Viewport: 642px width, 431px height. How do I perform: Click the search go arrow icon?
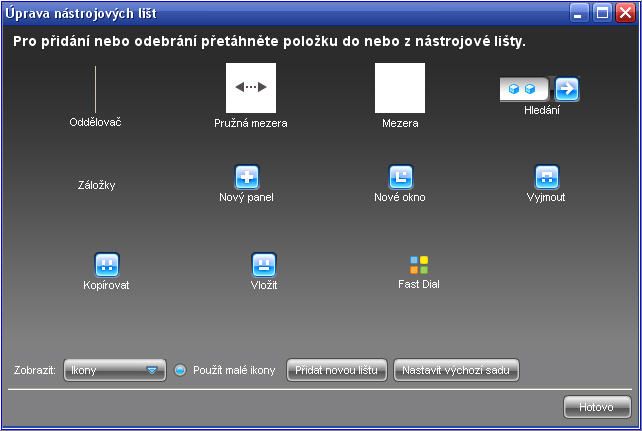[x=567, y=88]
